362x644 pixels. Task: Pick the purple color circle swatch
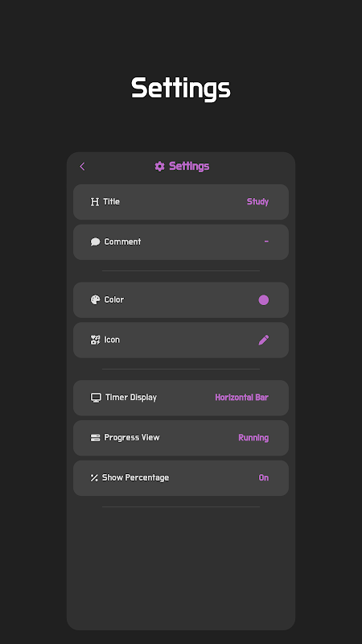point(264,299)
